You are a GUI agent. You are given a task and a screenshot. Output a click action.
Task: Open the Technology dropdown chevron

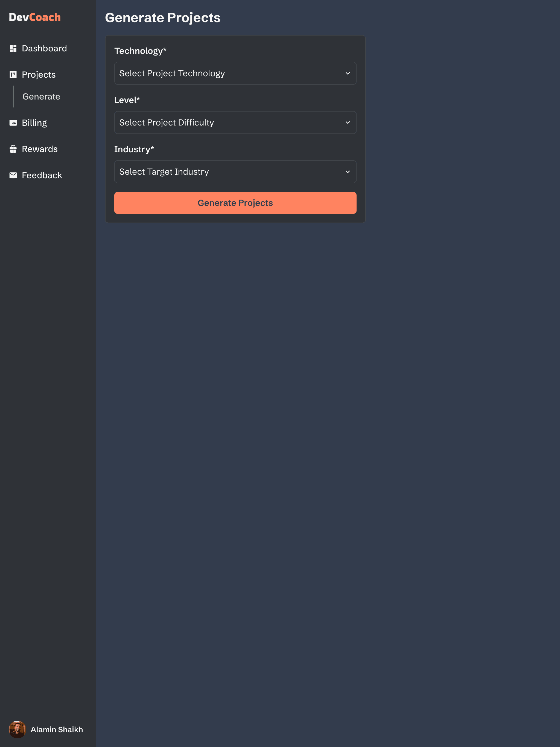click(x=348, y=73)
